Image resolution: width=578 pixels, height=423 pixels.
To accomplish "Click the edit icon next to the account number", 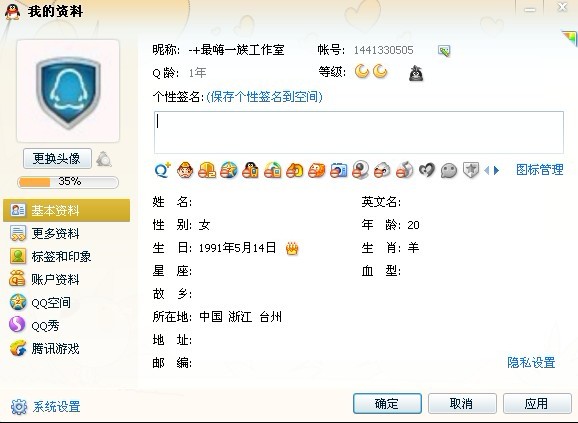I will 444,51.
